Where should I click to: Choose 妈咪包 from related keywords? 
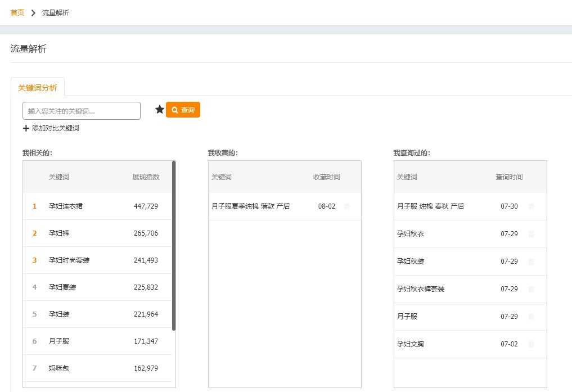59,368
